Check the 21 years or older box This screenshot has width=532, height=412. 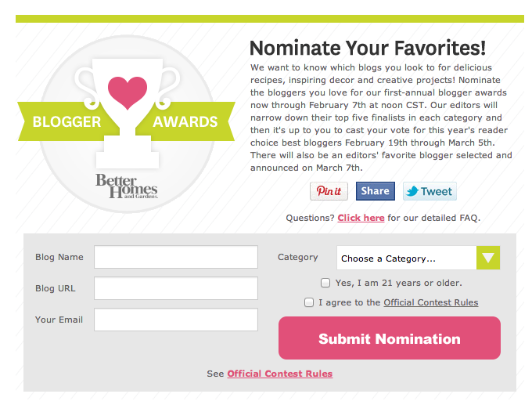pos(325,283)
